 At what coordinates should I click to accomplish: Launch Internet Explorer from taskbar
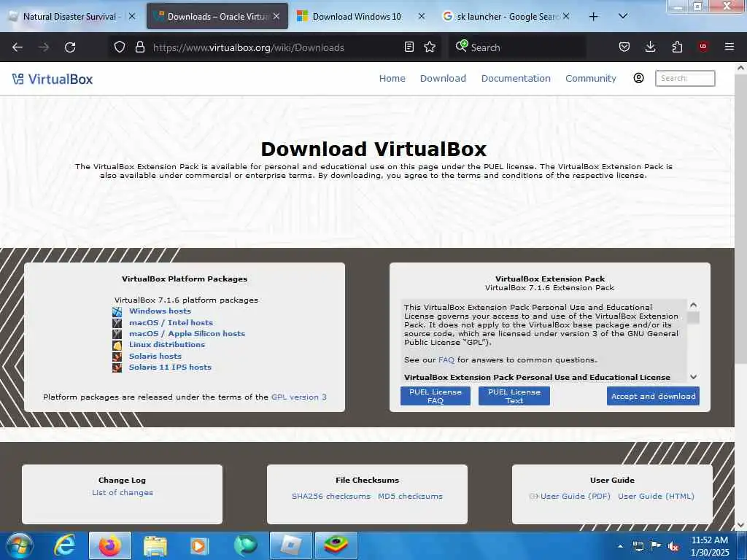[64, 545]
